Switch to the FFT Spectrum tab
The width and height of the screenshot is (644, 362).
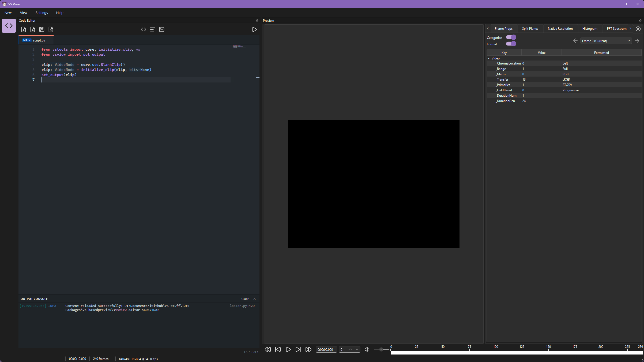617,29
